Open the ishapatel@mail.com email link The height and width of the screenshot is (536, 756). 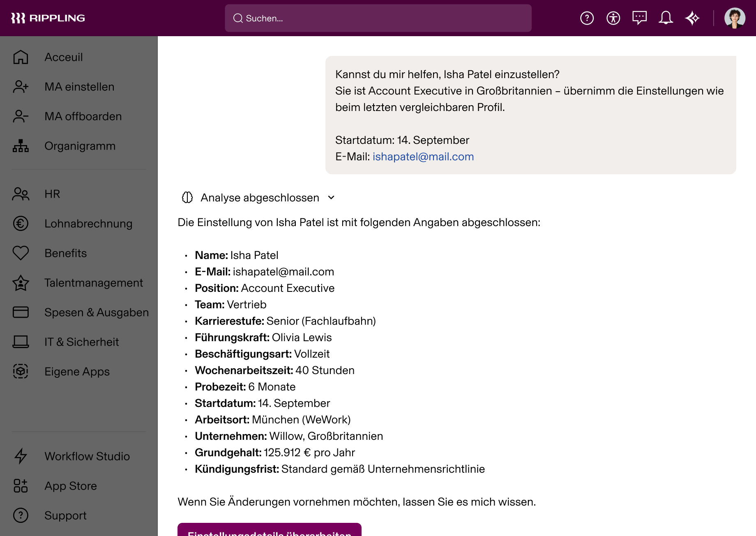click(423, 157)
